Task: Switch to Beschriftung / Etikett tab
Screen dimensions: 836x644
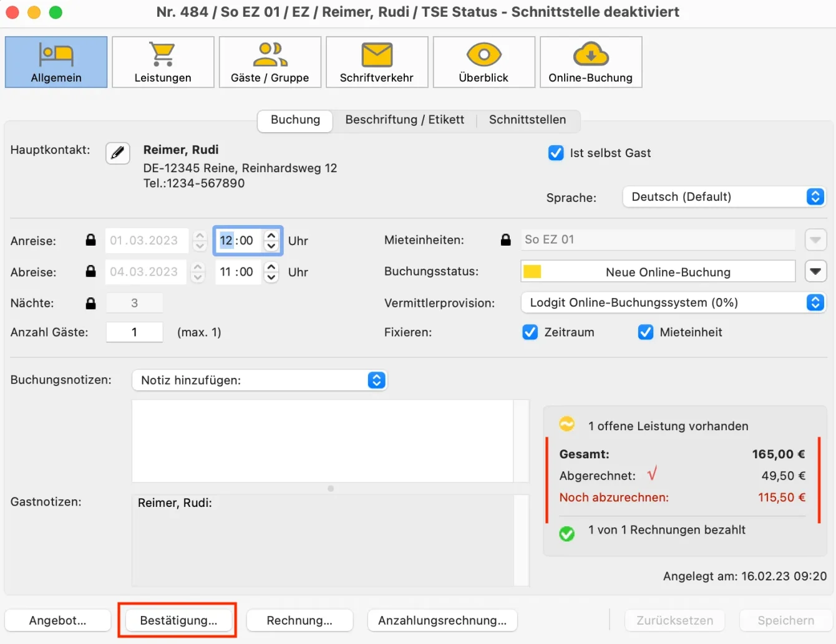Action: (x=405, y=120)
